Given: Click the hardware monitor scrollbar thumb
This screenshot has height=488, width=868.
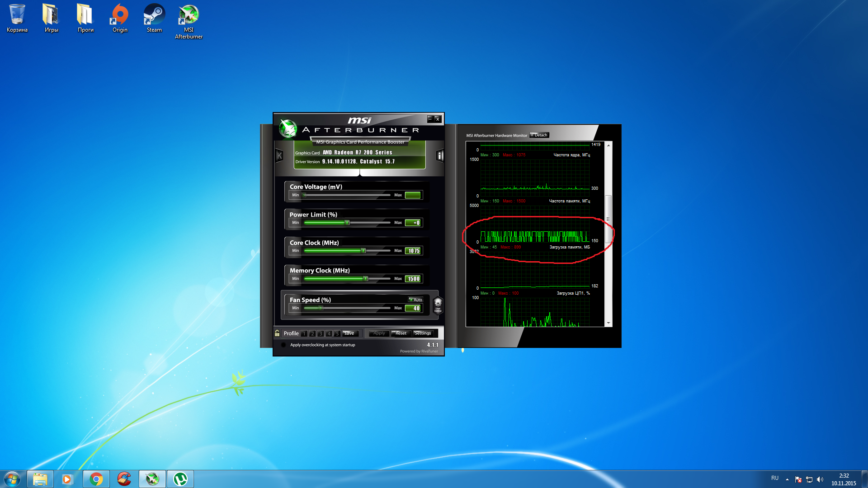Looking at the screenshot, I should click(x=609, y=219).
